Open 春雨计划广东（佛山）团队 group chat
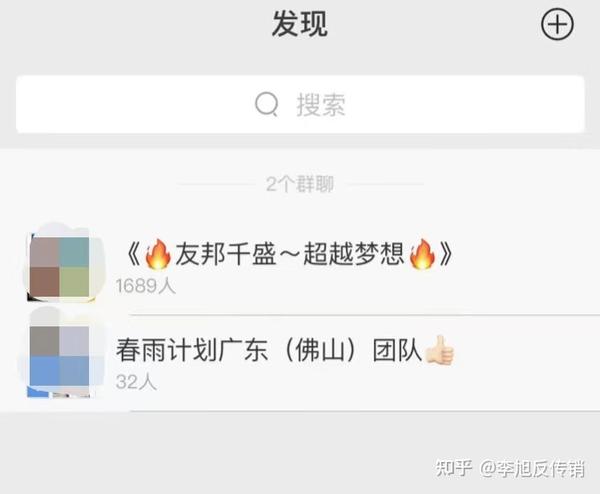This screenshot has height=494, width=600. [x=300, y=363]
